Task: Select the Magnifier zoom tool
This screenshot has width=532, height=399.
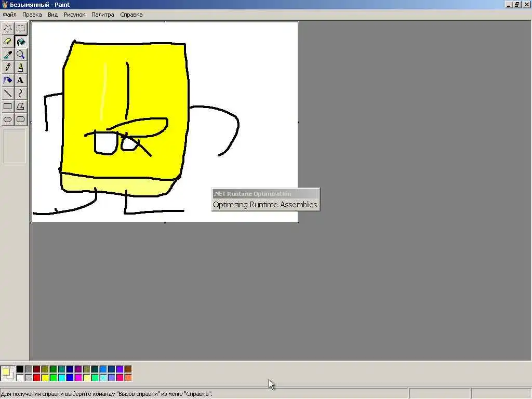Action: point(21,55)
